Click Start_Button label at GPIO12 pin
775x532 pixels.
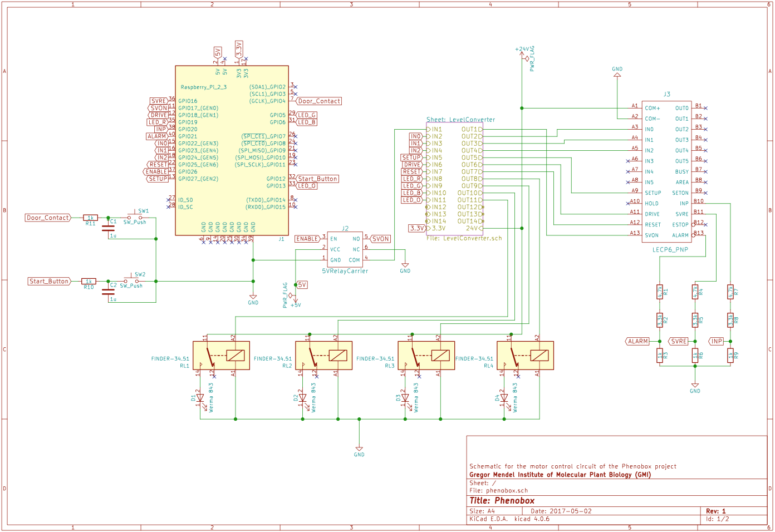pyautogui.click(x=317, y=179)
